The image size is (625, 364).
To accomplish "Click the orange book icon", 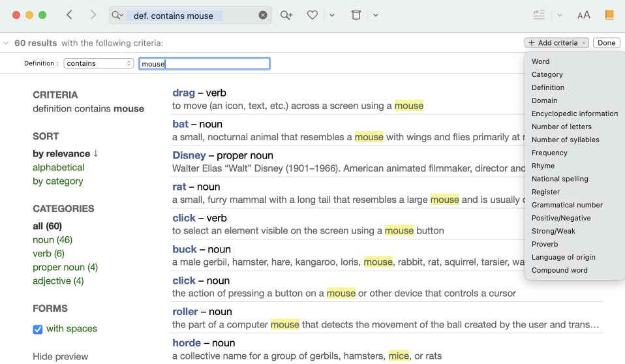I will pyautogui.click(x=609, y=15).
